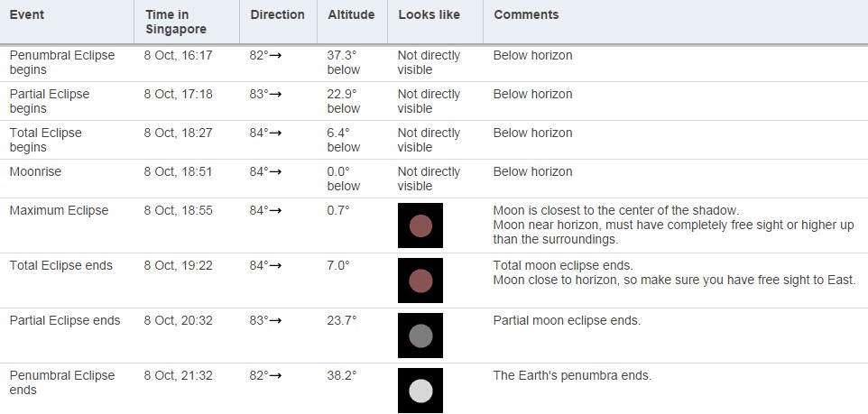Click the direction arrow in Moonrise row
This screenshot has width=868, height=414.
(275, 172)
